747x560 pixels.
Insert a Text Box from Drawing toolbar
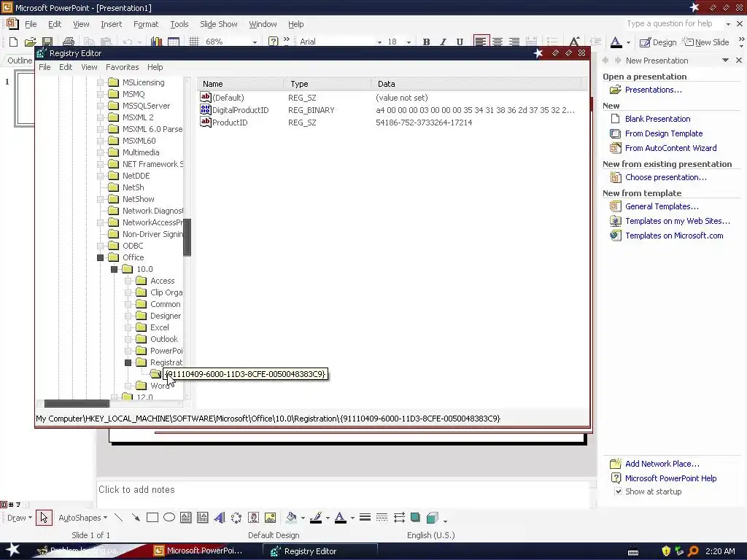(186, 518)
